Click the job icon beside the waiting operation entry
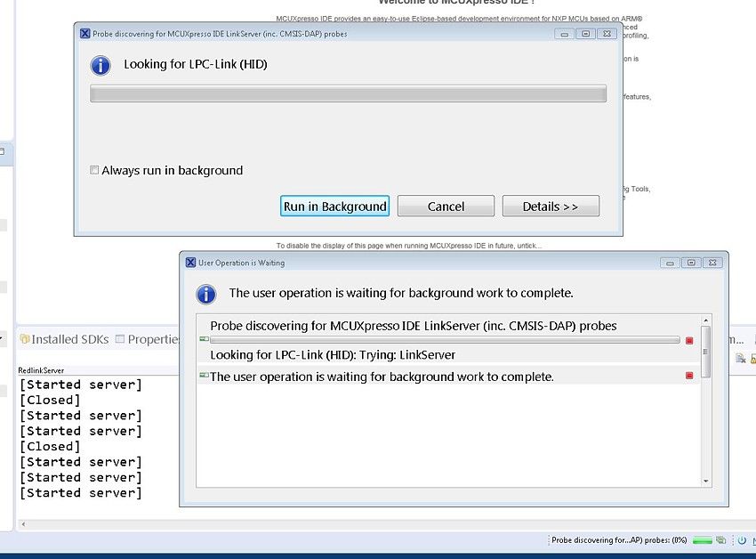Image resolution: width=756 pixels, height=559 pixels. coord(205,375)
